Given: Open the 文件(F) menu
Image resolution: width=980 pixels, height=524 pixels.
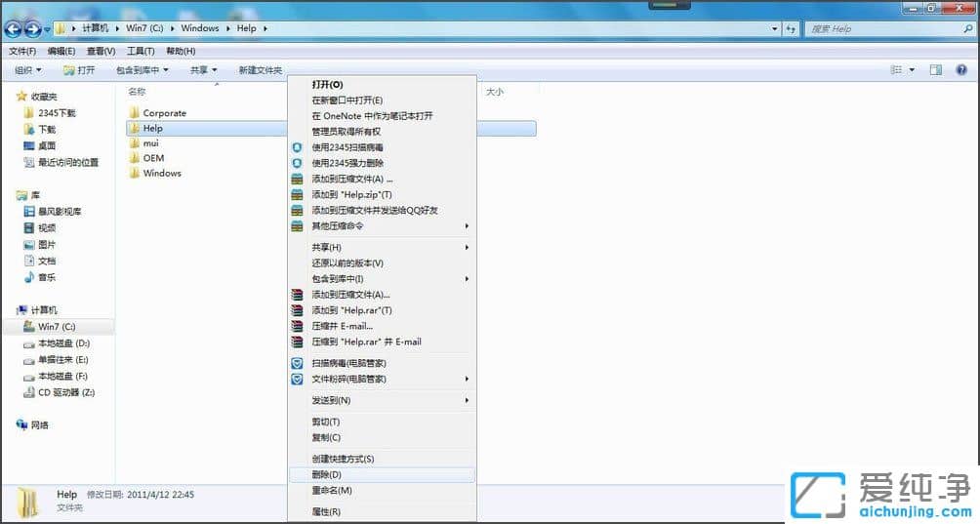Looking at the screenshot, I should coord(22,51).
